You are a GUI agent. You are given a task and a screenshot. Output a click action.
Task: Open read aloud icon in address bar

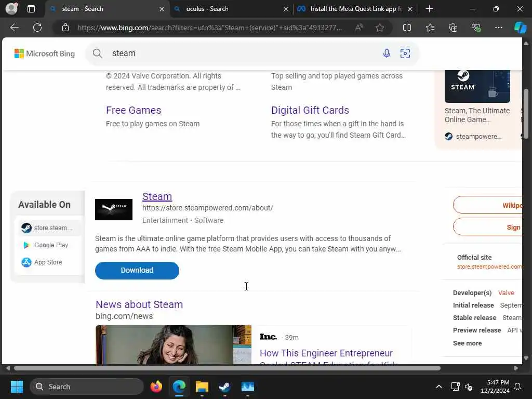[x=359, y=28]
